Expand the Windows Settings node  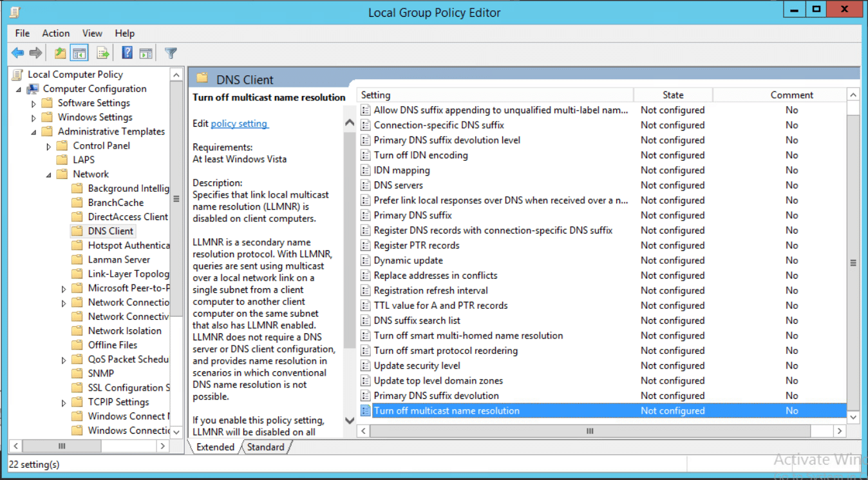[33, 118]
